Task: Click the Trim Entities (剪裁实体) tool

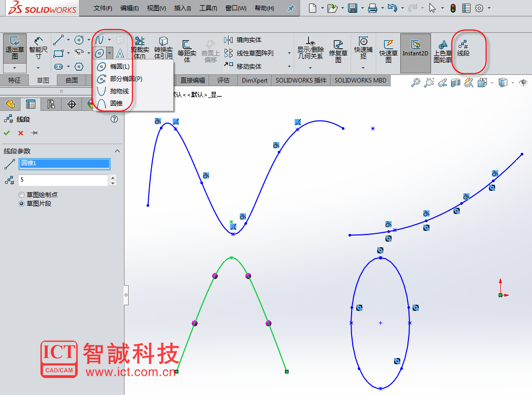Action: 140,48
